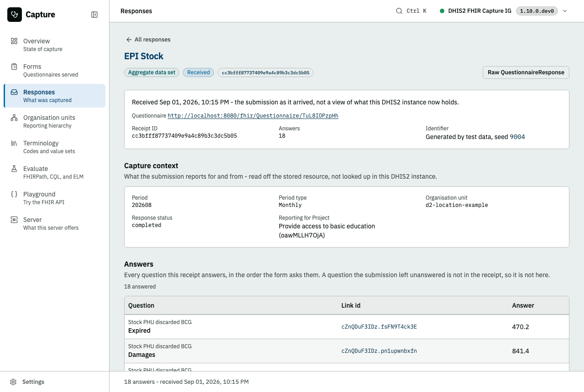Go back to All responses
Screen dimensions: 584x392
148,40
